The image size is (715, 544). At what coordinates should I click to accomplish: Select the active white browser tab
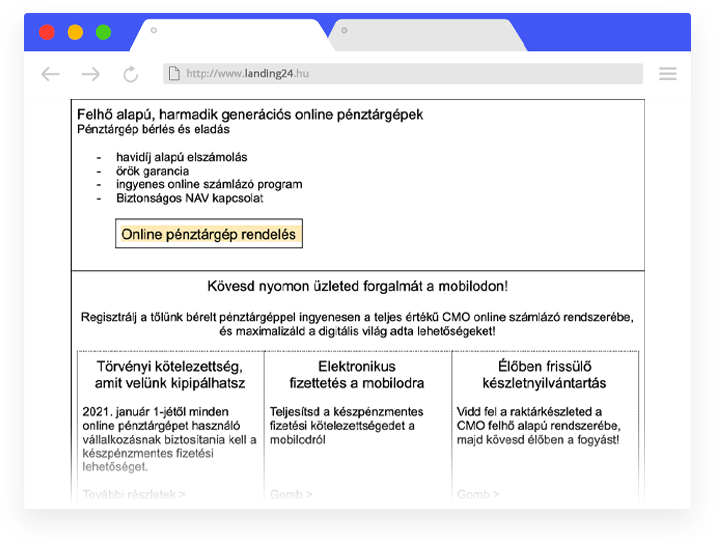235,35
